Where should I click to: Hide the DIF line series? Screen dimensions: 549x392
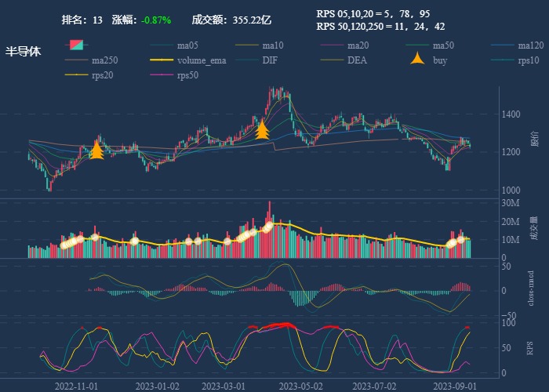(269, 60)
